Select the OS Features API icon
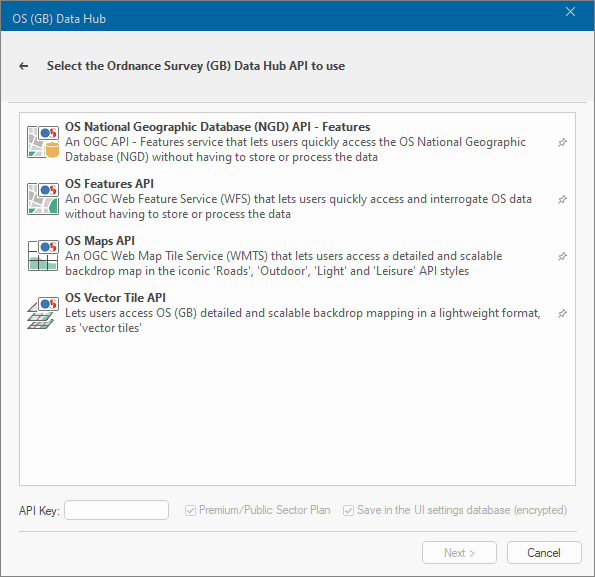Viewport: 595px width, 577px height. (43, 199)
